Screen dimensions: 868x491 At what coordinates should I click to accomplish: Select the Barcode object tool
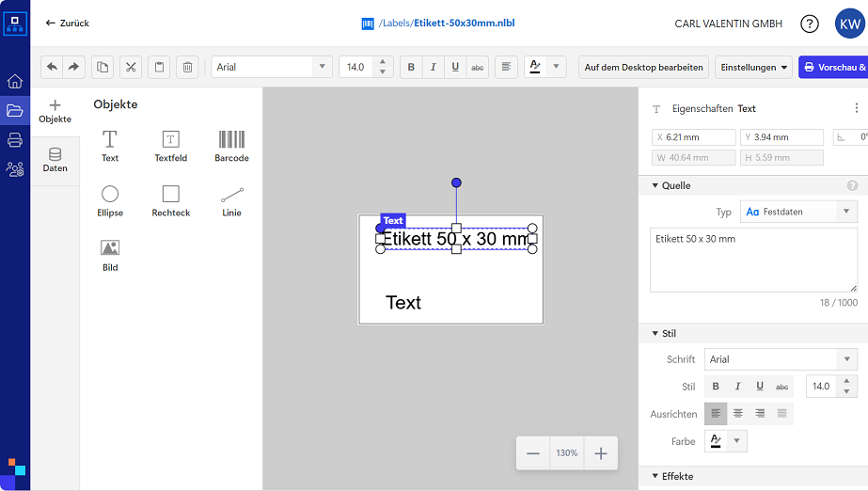pyautogui.click(x=231, y=146)
